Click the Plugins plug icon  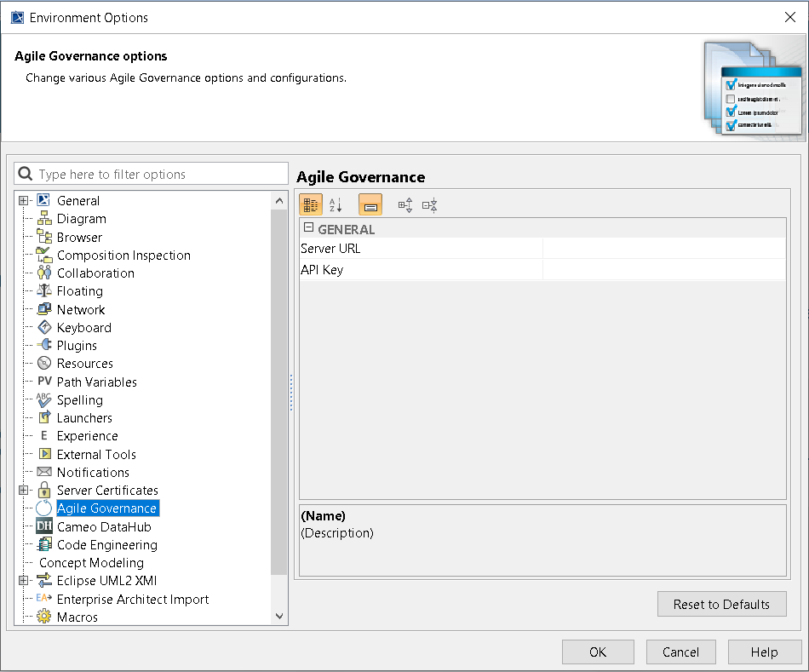[x=44, y=345]
